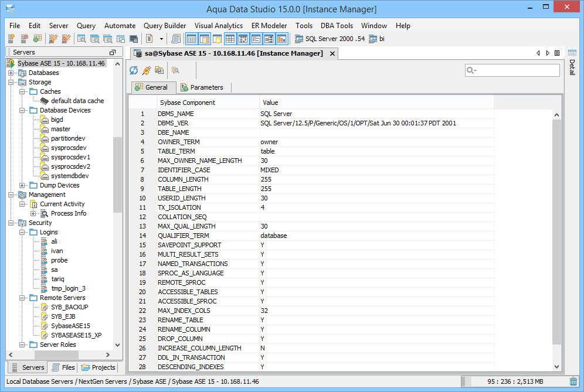Click the find magnifier icon in Instance Manager toolbar
The width and height of the screenshot is (584, 392).
tap(175, 70)
